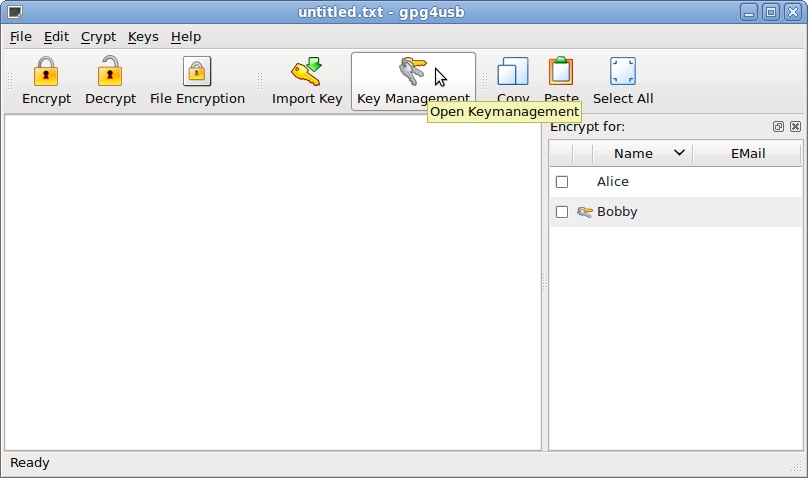Click the Decrypt open-padlock toolbar button
This screenshot has height=478, width=808.
coord(110,81)
